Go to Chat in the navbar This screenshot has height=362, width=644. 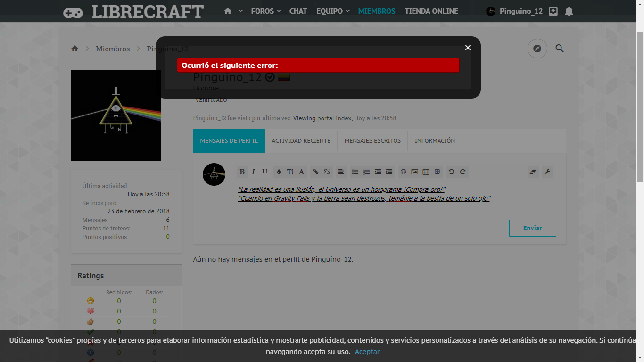[298, 11]
